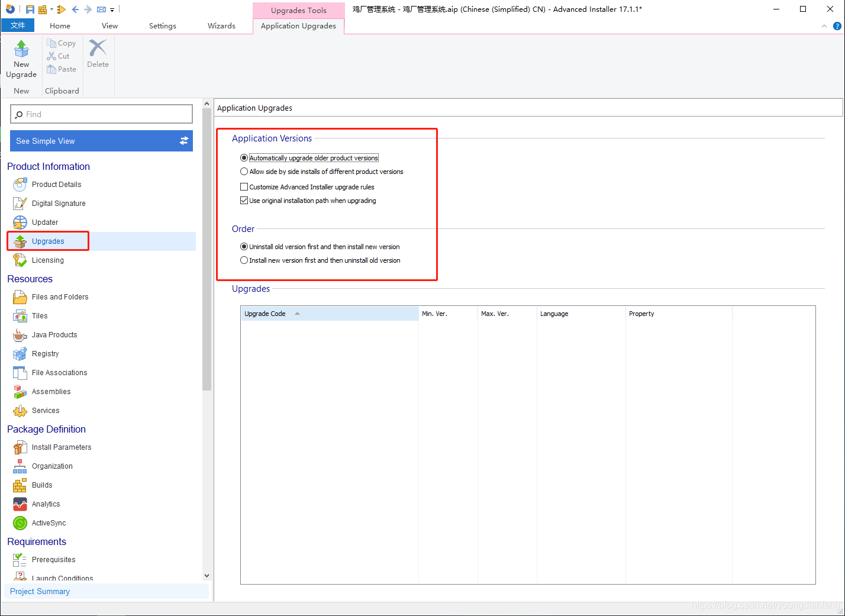Uncheck Use original installation path when upgrading
845x616 pixels.
point(244,201)
